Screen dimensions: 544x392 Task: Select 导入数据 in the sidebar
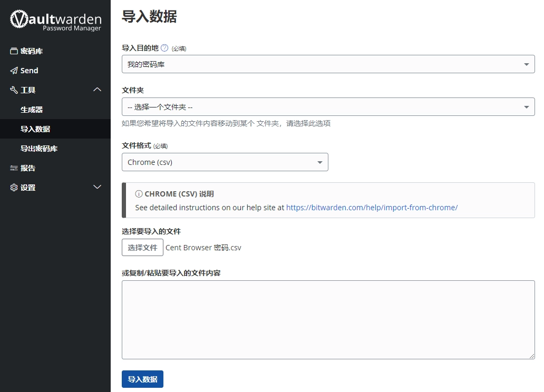(x=35, y=129)
